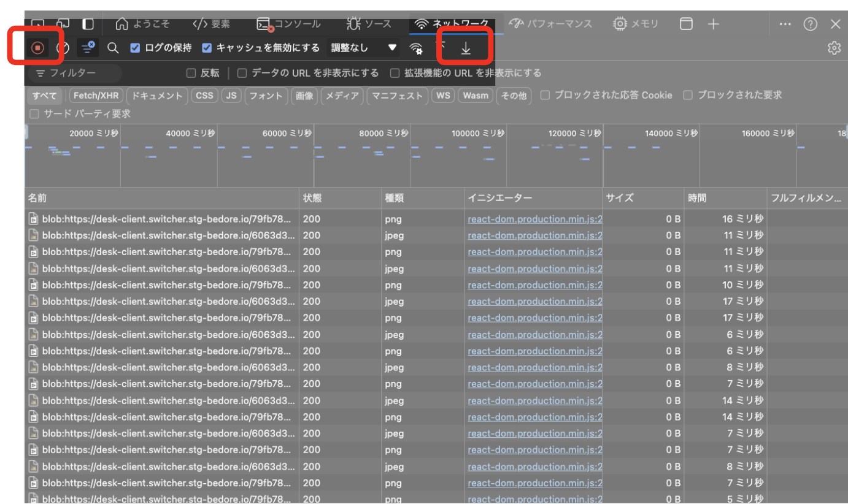
Task: Filter requests by Fetch/XHR
Action: 96,96
